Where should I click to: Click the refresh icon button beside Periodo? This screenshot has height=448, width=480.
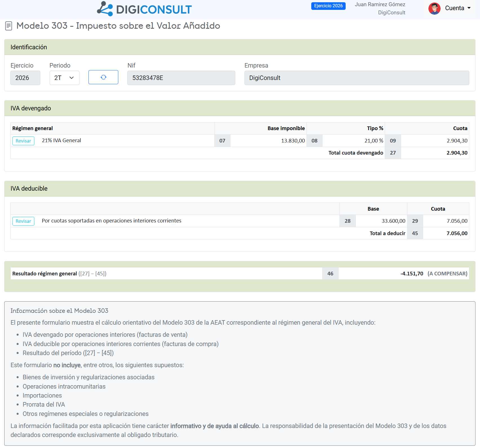coord(103,77)
